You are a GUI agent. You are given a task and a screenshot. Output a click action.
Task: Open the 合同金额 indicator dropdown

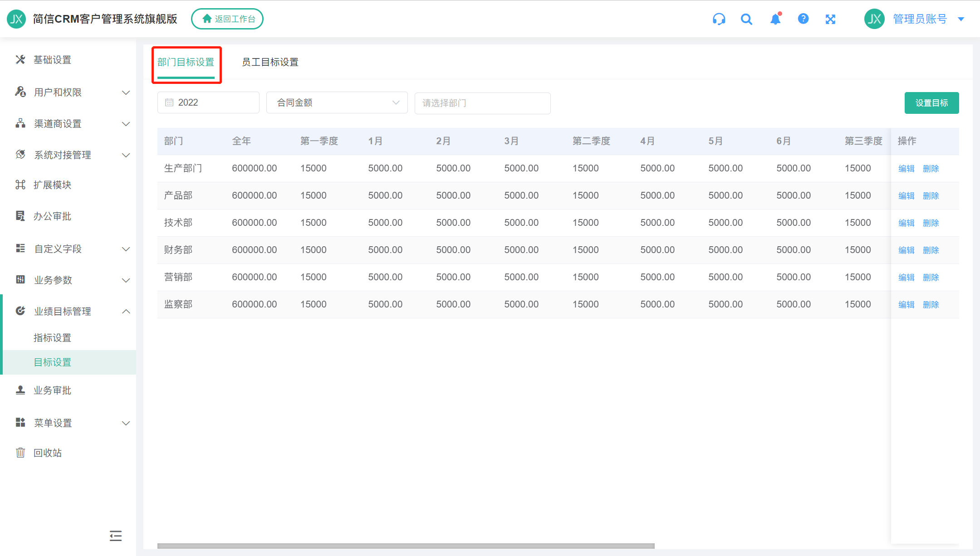click(x=337, y=103)
